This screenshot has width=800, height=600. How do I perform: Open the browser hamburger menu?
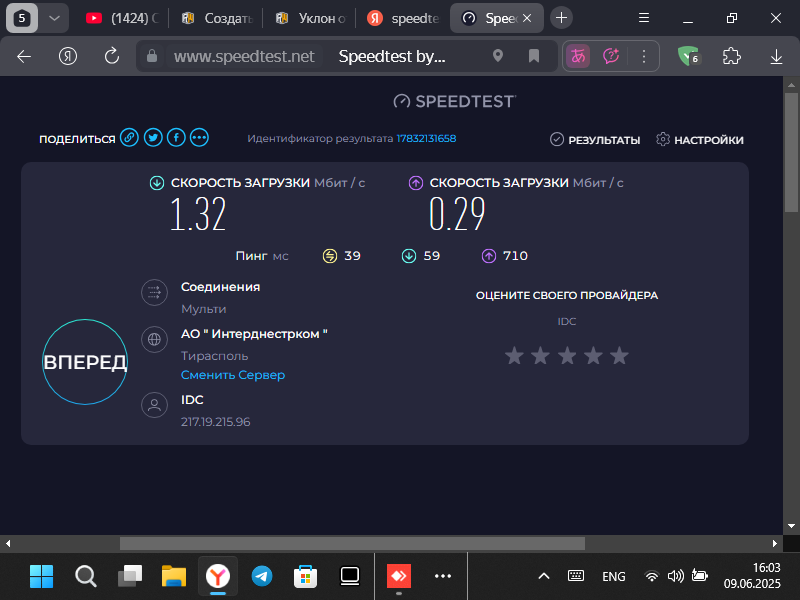(x=644, y=18)
